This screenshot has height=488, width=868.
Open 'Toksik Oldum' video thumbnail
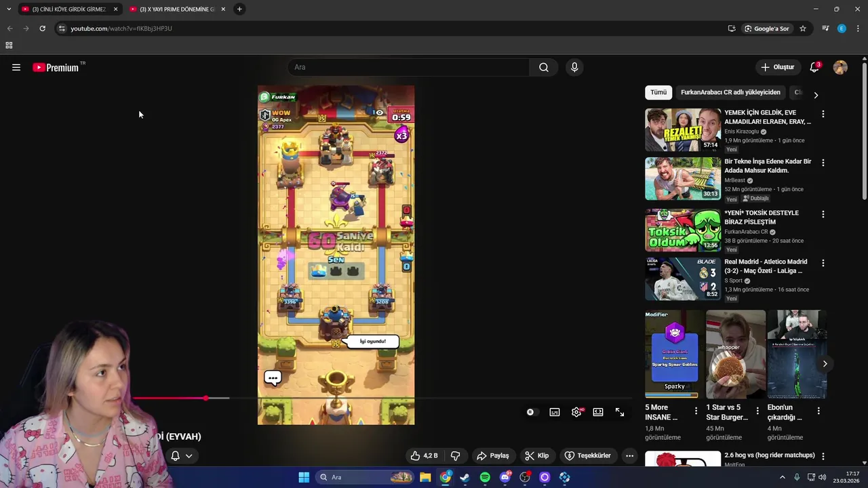[683, 230]
